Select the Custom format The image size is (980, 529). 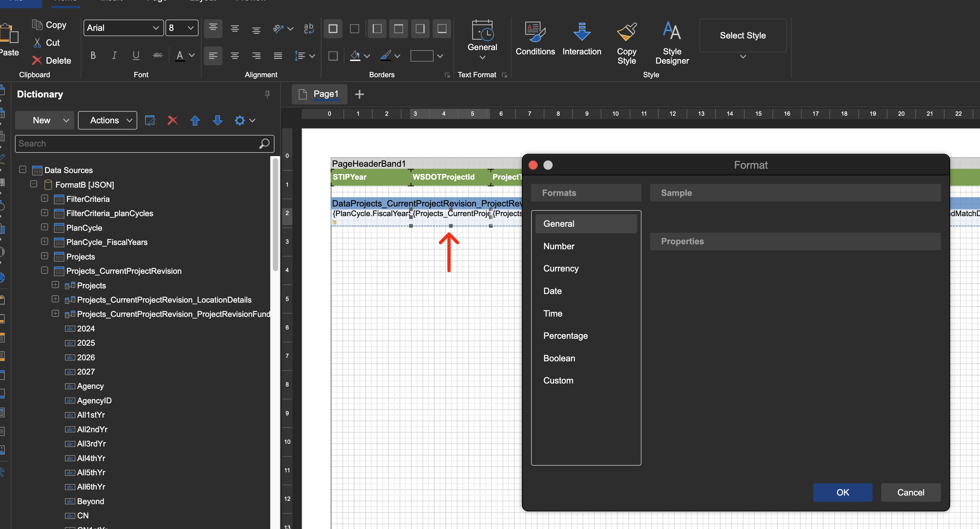[x=586, y=380]
